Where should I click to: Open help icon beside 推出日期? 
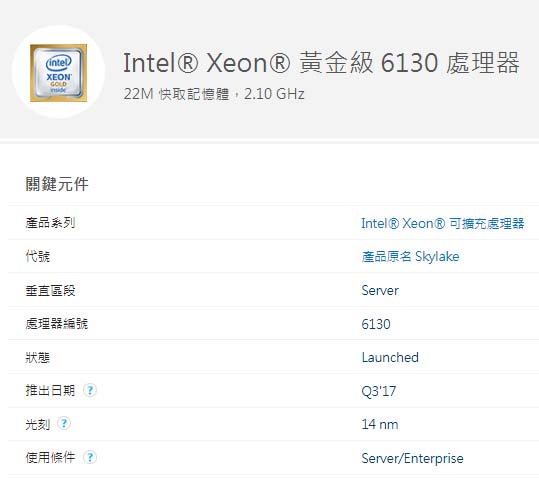tap(90, 390)
